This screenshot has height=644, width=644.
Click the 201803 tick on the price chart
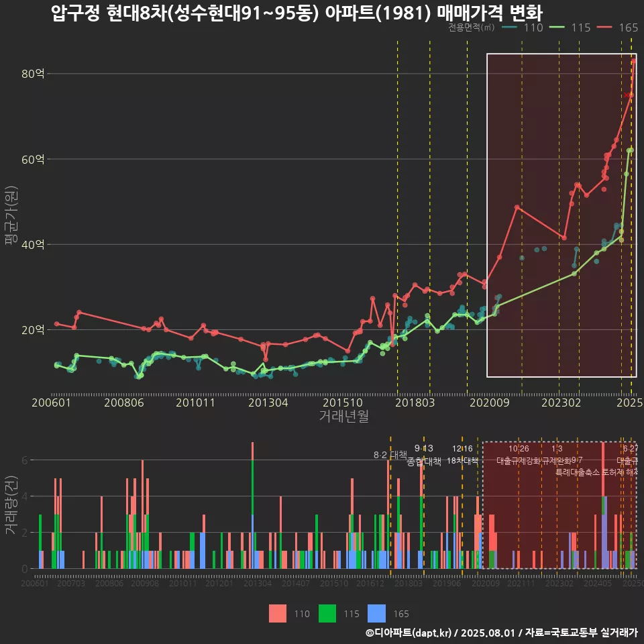pos(415,402)
